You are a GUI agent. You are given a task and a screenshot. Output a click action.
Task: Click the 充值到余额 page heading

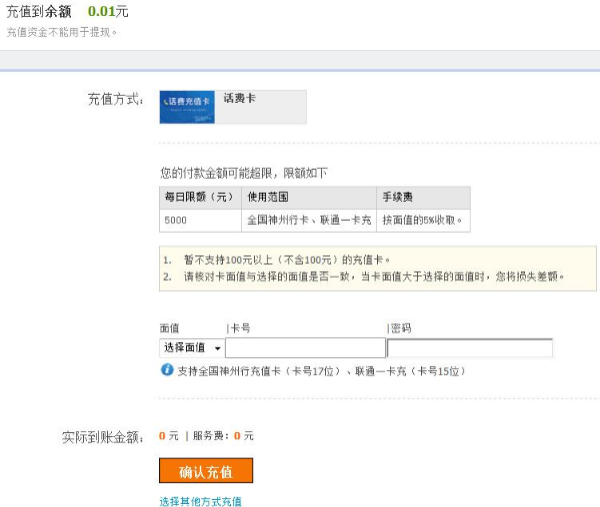tap(38, 12)
